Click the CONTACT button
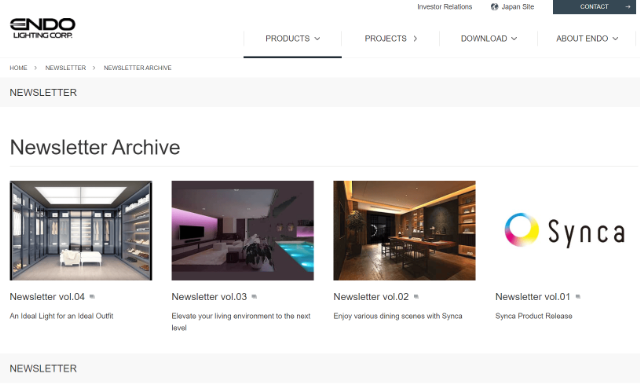640x386 pixels. point(594,7)
